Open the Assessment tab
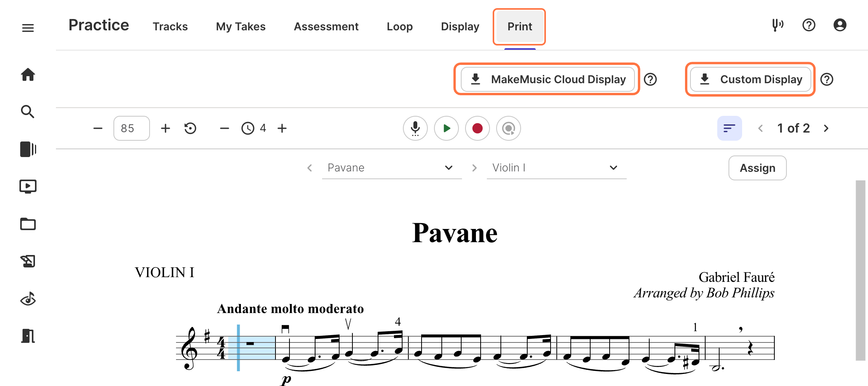 click(326, 26)
